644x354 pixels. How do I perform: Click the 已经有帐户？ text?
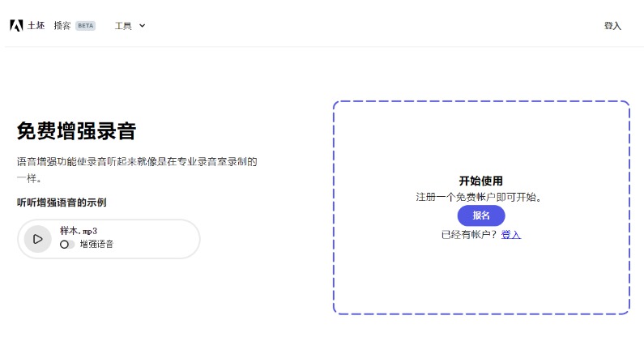click(x=469, y=234)
